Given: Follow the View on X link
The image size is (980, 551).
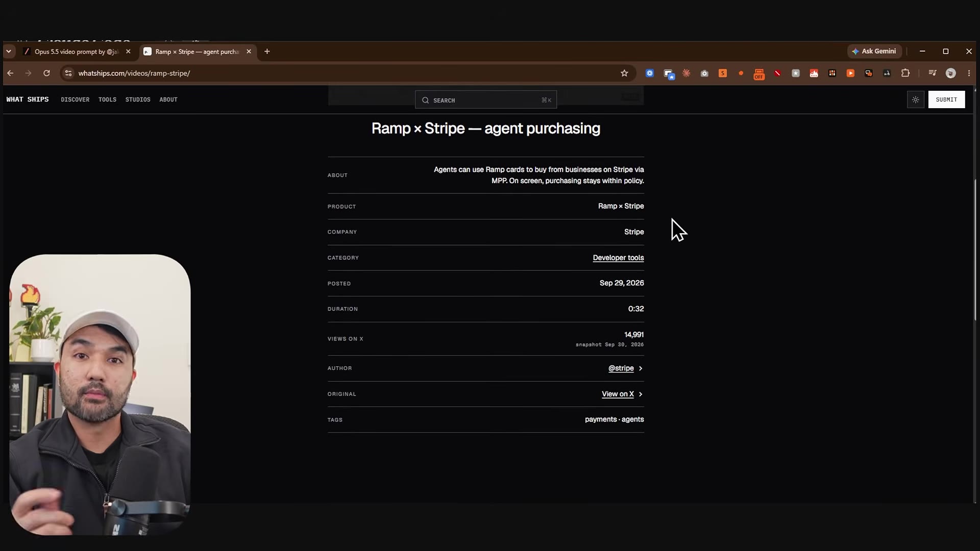Looking at the screenshot, I should pyautogui.click(x=618, y=394).
